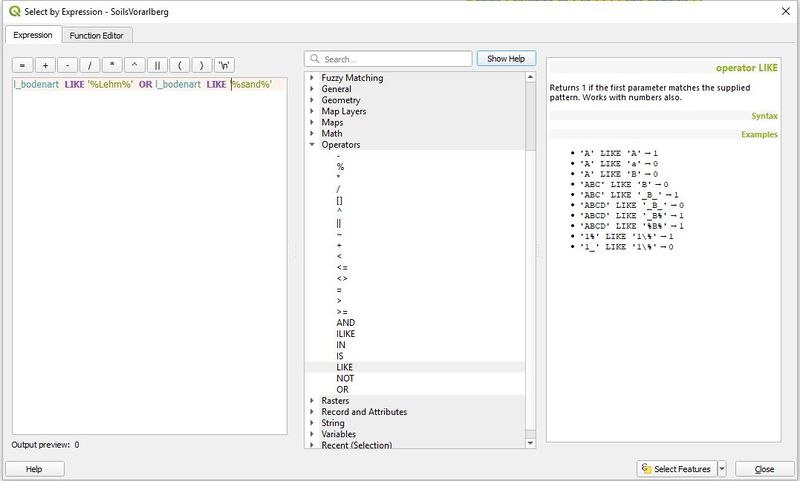Image resolution: width=800 pixels, height=481 pixels.
Task: Click inside the expression editor text area
Action: [x=145, y=250]
